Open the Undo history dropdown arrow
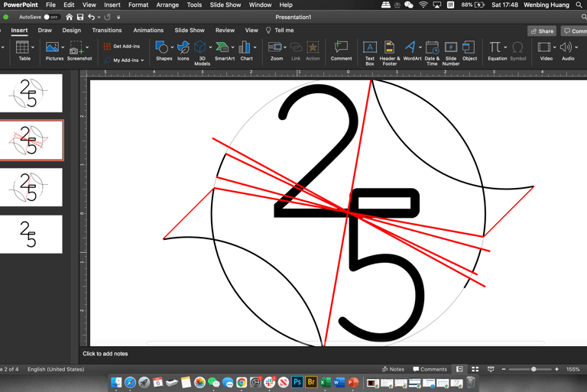 click(99, 18)
